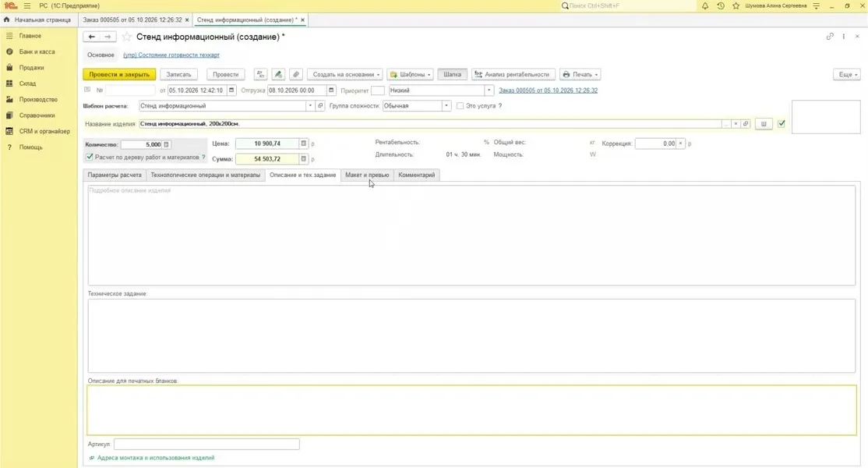
Task: Expand the Шаблон расчета dropdown
Action: click(x=310, y=106)
